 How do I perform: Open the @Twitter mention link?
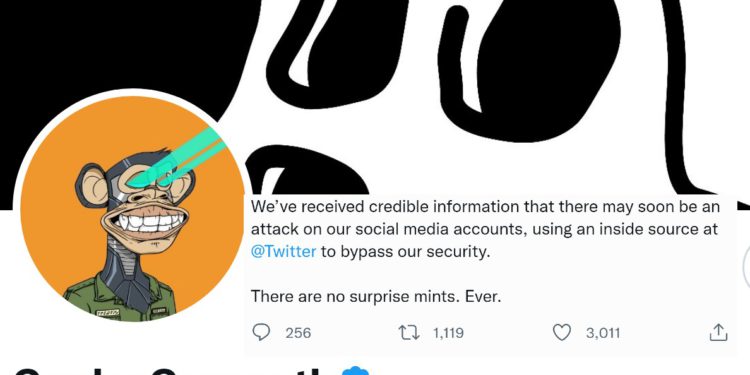(284, 251)
